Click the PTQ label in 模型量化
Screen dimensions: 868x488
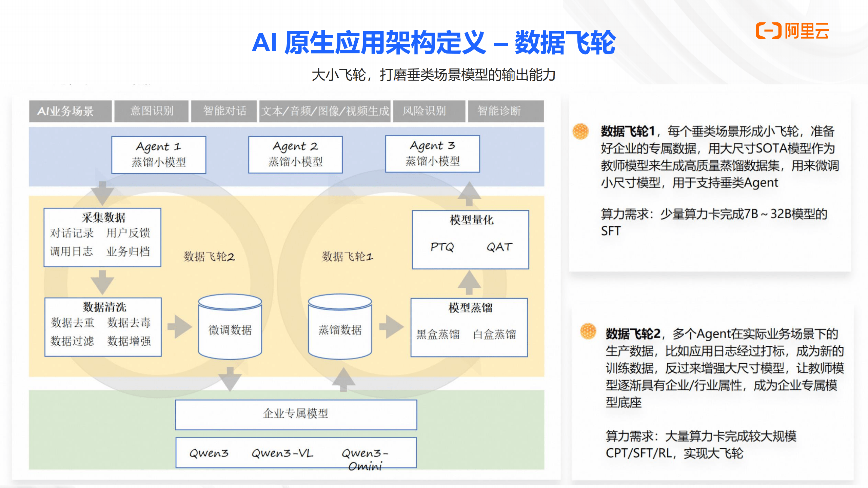click(442, 247)
